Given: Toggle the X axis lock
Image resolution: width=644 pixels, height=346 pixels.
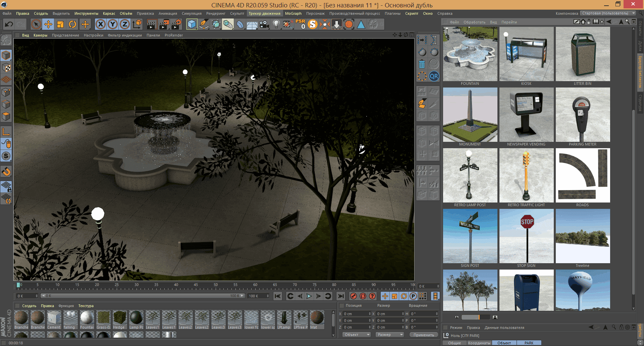Looking at the screenshot, I should pos(100,24).
